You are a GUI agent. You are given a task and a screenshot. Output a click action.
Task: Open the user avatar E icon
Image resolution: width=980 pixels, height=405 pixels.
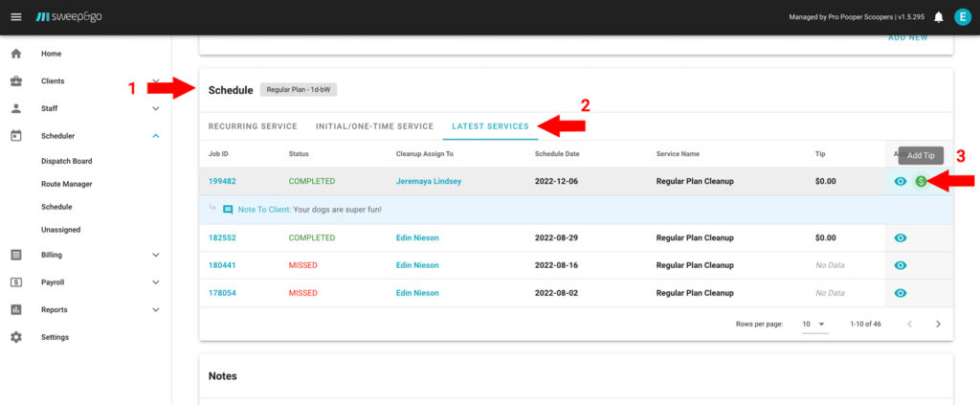962,17
